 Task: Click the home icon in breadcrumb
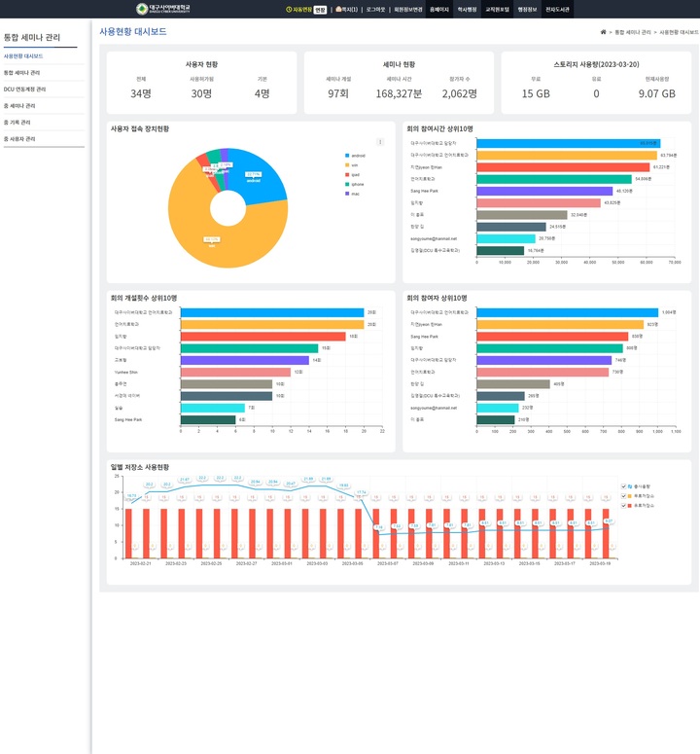(x=603, y=32)
